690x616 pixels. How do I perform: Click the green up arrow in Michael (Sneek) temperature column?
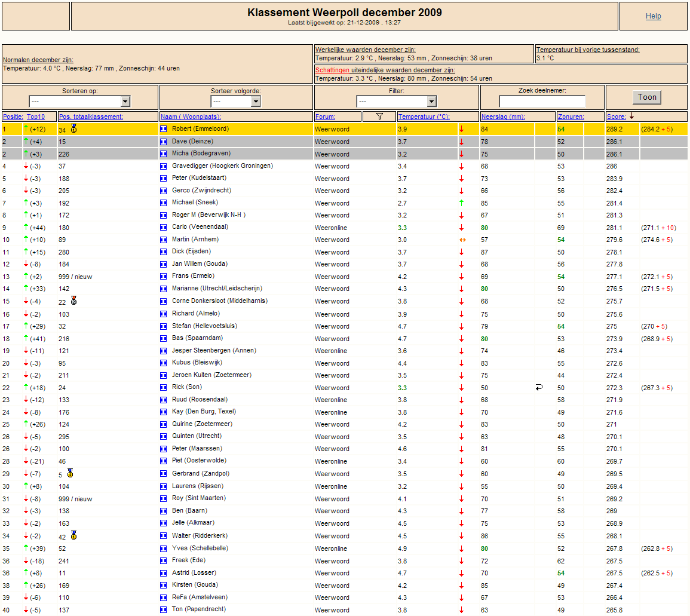coord(461,203)
